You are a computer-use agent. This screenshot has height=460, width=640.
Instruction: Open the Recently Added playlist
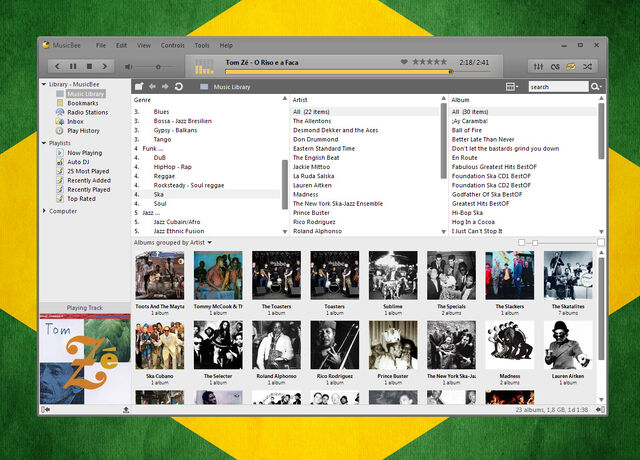[x=89, y=180]
